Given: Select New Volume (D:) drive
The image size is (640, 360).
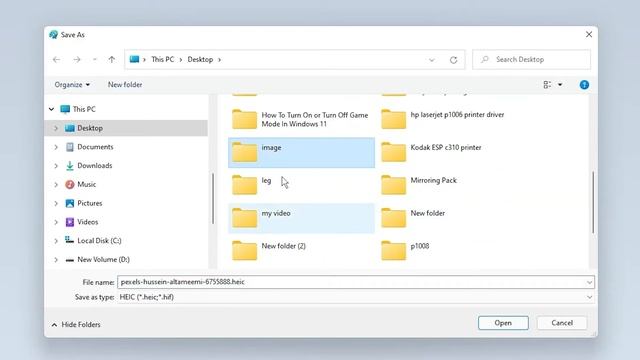Looking at the screenshot, I should [x=103, y=260].
